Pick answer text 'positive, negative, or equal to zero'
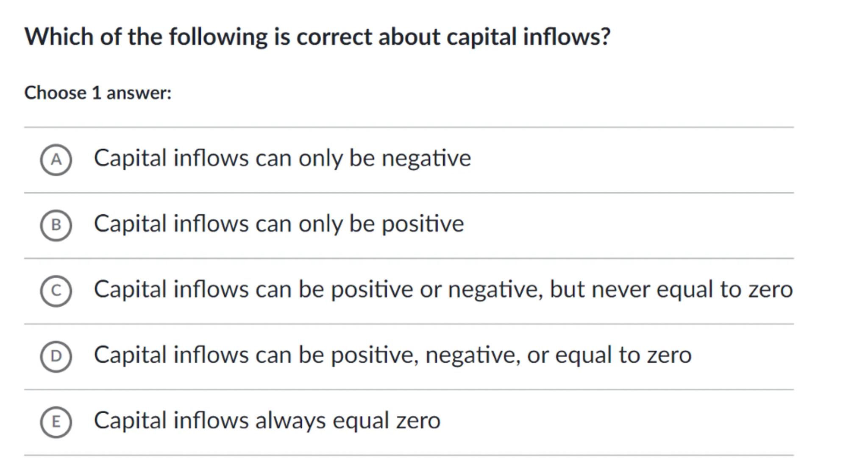 click(x=392, y=355)
